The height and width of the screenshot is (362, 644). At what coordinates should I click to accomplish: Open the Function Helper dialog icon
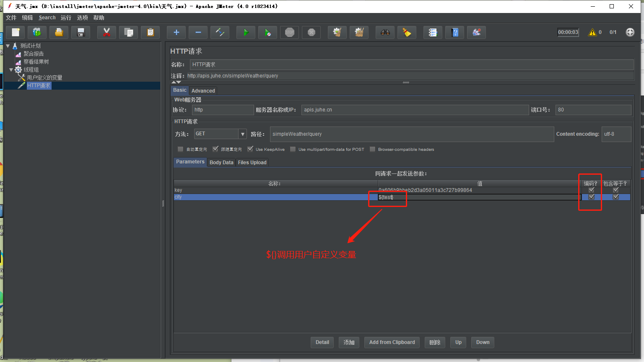(x=433, y=32)
